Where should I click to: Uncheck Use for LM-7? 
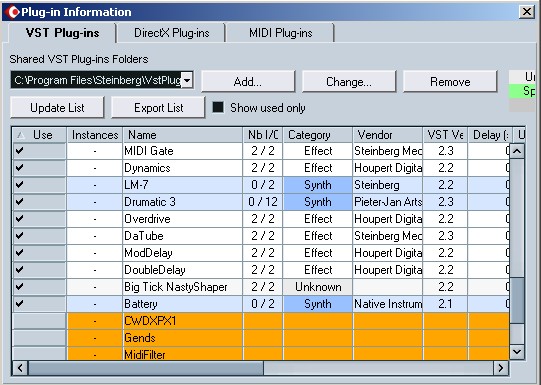pyautogui.click(x=20, y=185)
